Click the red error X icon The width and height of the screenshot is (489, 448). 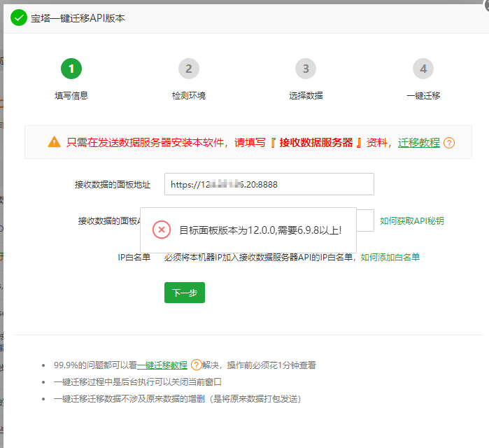(x=162, y=230)
